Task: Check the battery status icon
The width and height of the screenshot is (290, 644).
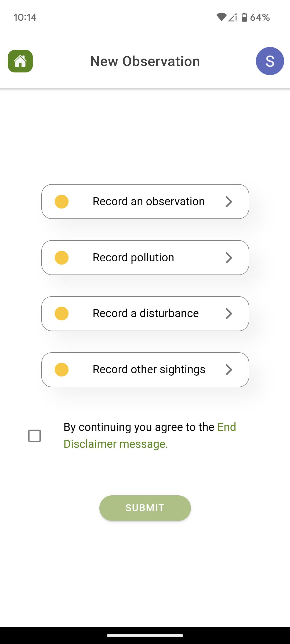Action: [x=244, y=17]
